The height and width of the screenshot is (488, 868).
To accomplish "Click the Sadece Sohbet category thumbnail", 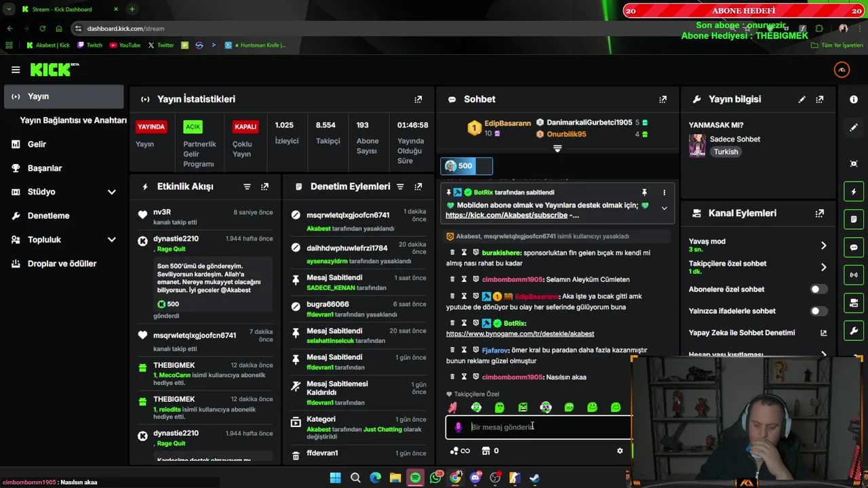I will [x=697, y=145].
